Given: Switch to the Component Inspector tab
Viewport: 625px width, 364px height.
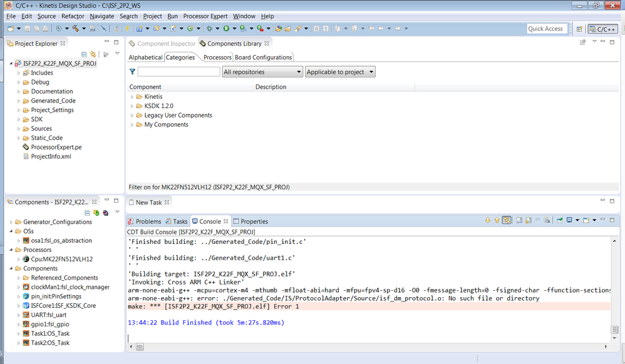Looking at the screenshot, I should click(162, 43).
